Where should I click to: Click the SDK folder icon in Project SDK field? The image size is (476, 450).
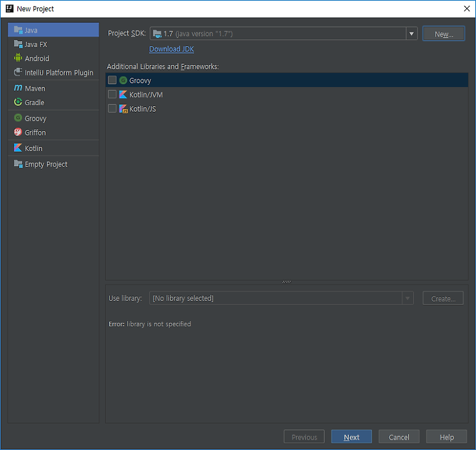point(157,34)
